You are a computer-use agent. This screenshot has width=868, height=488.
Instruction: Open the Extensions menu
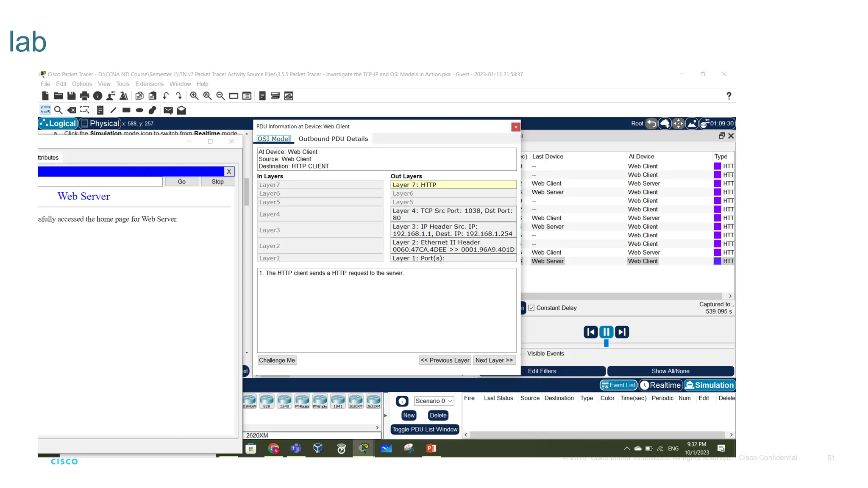149,84
